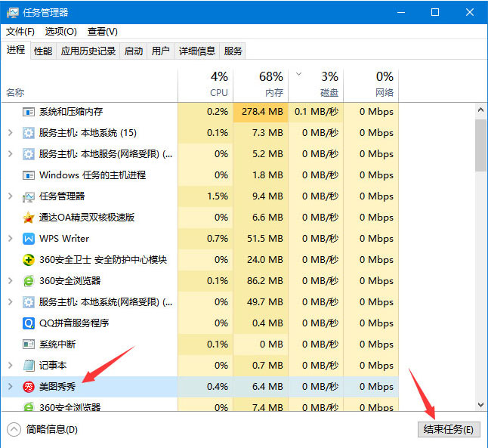This screenshot has height=448, width=488.
Task: Click the 1.5% CPU value for 任务管理器
Action: (218, 196)
